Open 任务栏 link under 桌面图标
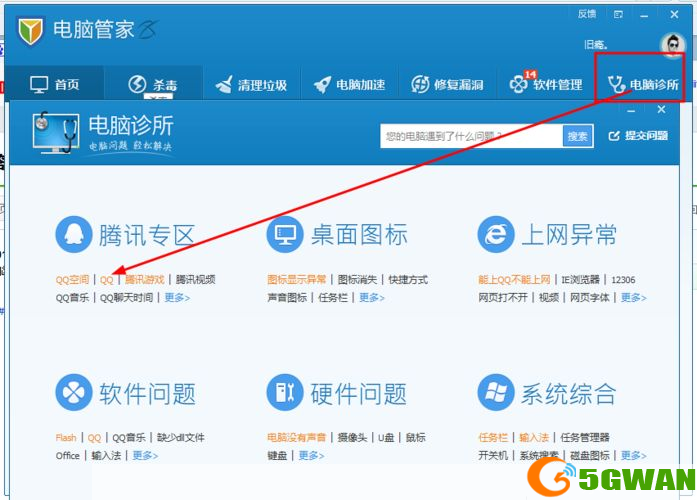This screenshot has height=500, width=697. (x=333, y=297)
